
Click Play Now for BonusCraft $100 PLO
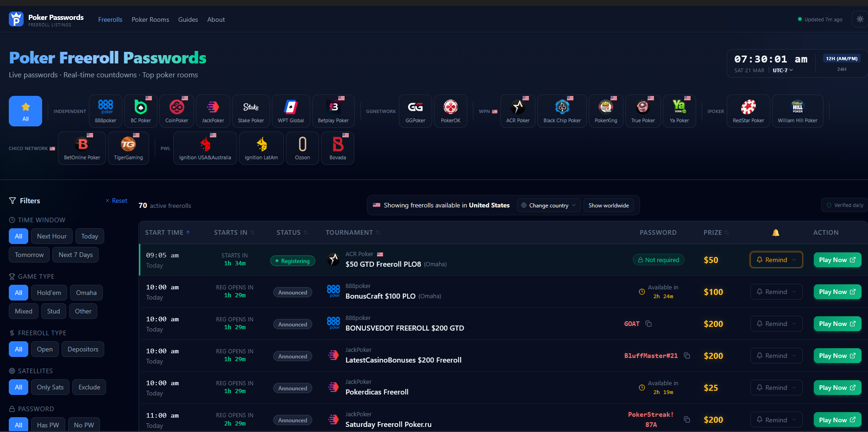click(837, 292)
